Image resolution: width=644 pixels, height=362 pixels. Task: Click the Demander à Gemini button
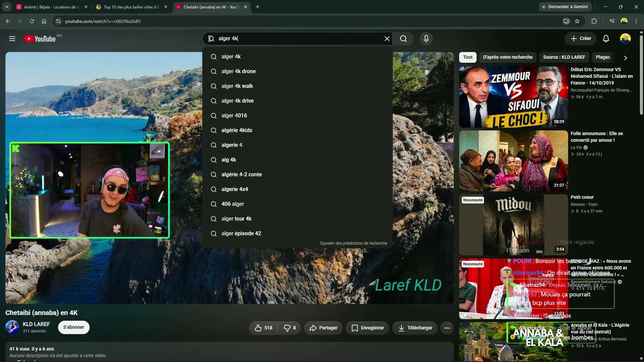click(564, 7)
